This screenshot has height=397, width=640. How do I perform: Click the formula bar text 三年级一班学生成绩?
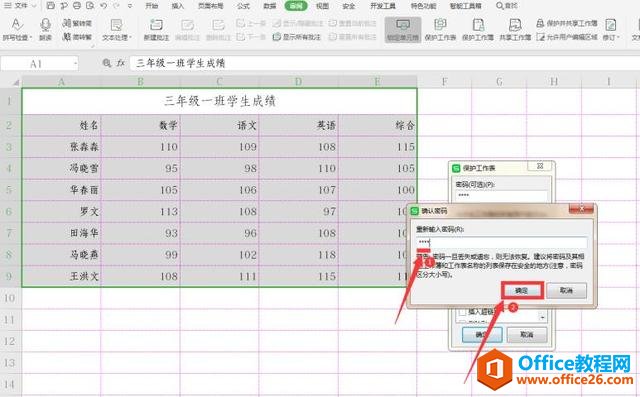[180, 63]
